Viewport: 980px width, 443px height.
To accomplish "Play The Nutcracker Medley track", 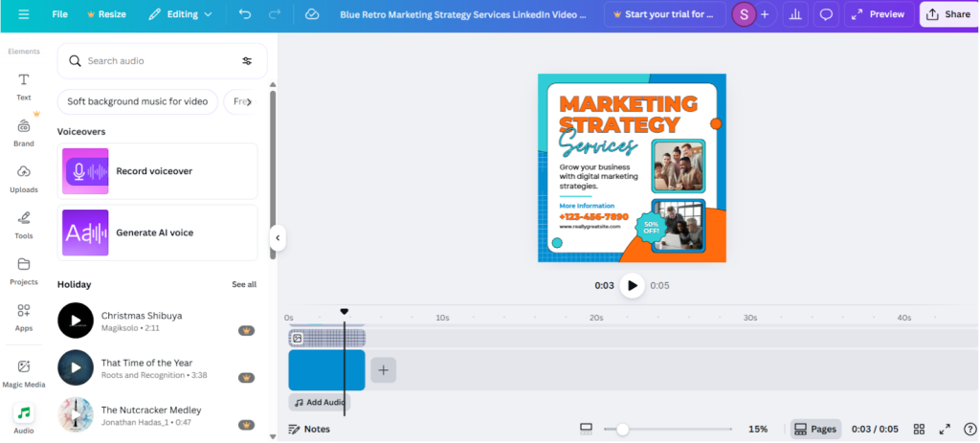I will tap(76, 415).
